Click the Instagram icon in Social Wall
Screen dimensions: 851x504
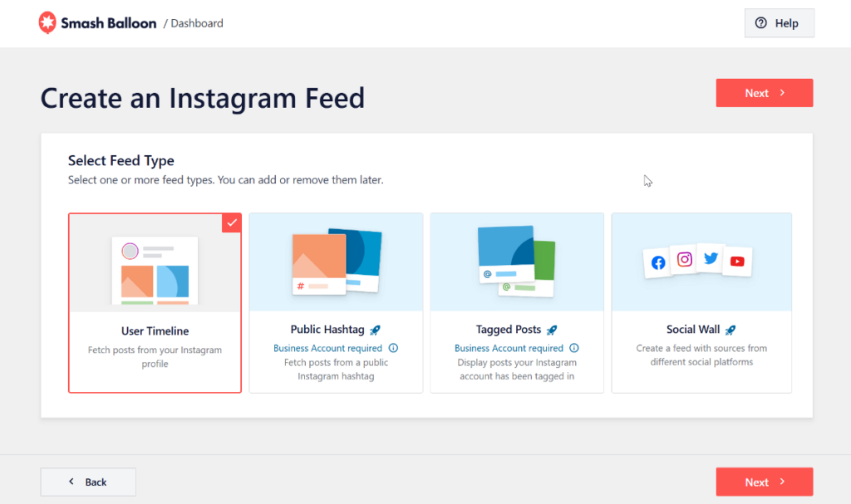[685, 259]
